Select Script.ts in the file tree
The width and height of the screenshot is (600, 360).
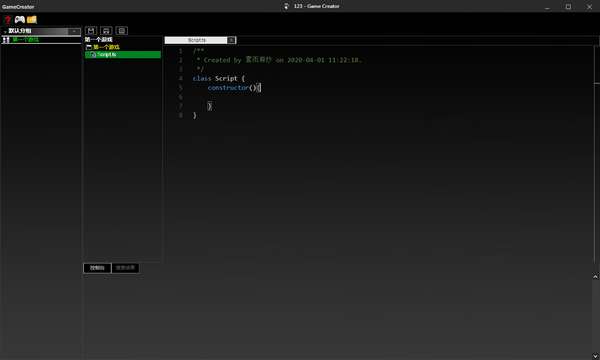pos(123,55)
